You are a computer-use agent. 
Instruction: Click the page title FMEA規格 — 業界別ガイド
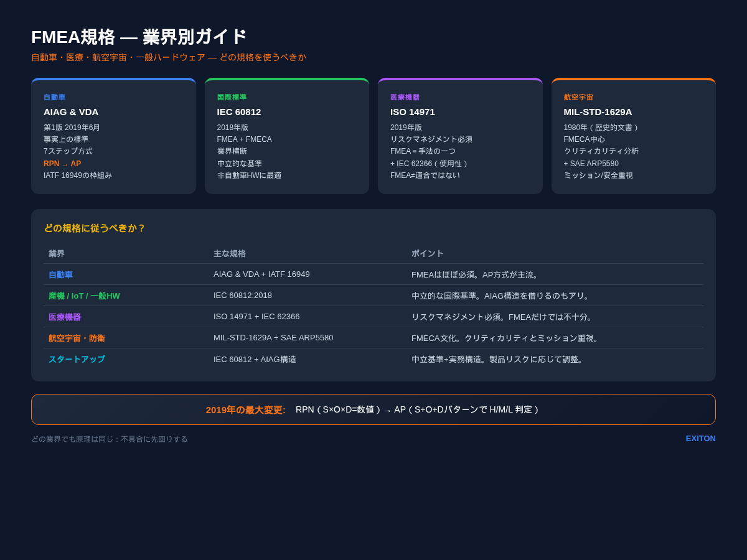139,37
